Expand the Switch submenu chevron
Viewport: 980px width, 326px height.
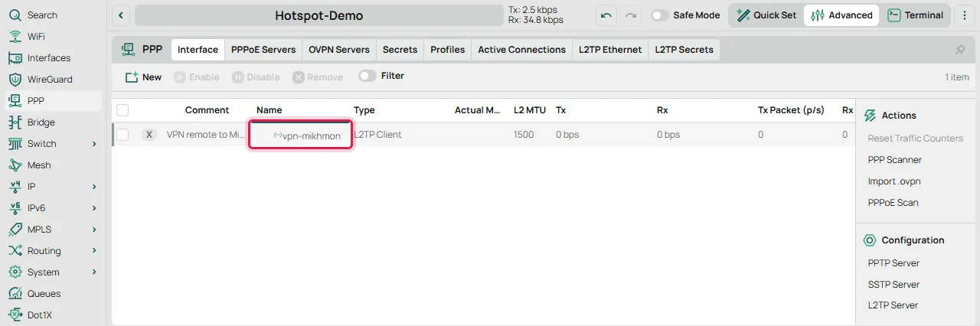tap(94, 144)
